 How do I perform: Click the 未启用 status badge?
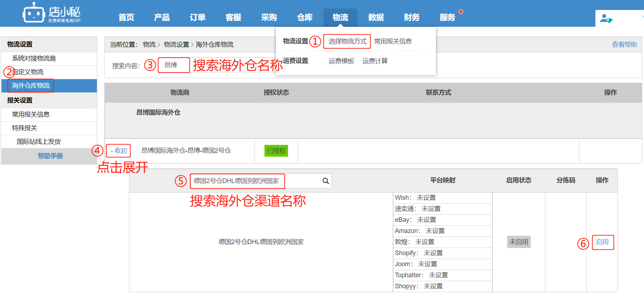(x=519, y=242)
